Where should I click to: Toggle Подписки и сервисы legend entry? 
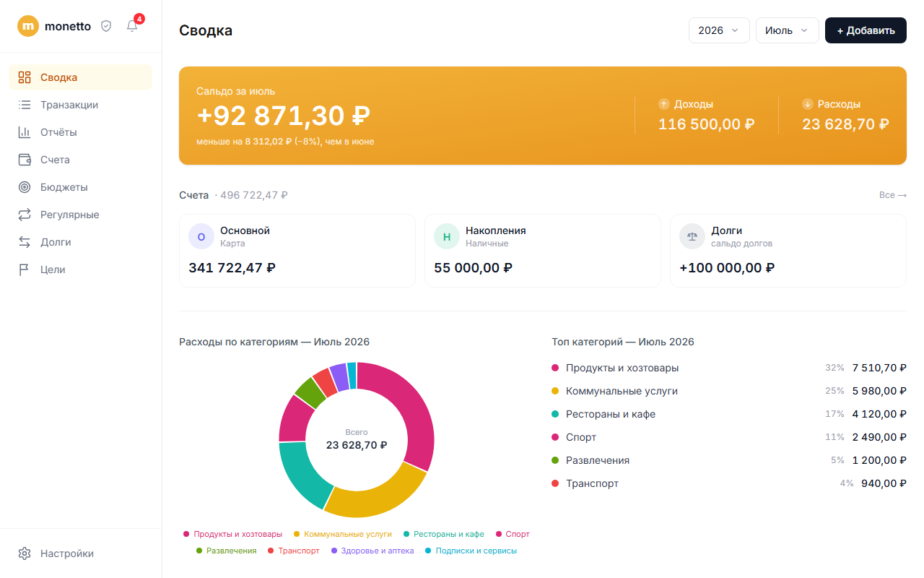coord(471,551)
